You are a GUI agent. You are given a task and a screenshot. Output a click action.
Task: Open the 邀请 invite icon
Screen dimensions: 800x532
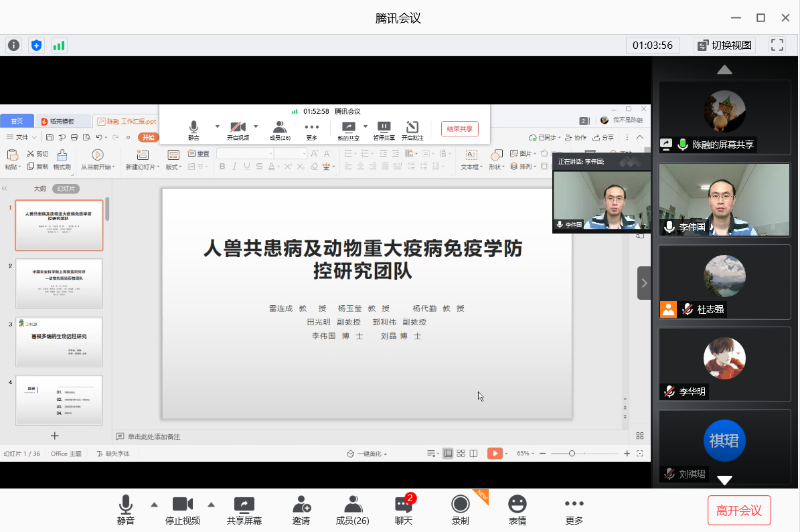(301, 511)
